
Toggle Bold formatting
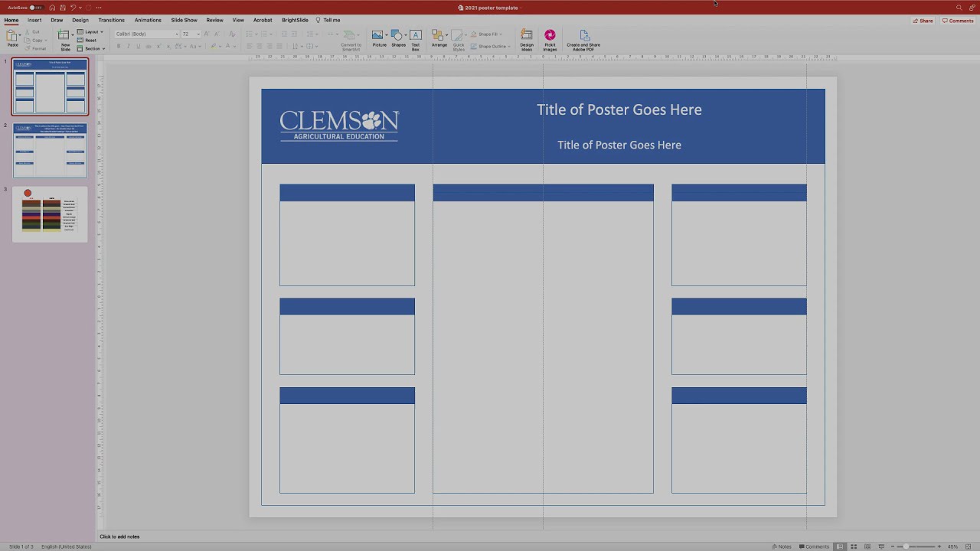pos(119,46)
